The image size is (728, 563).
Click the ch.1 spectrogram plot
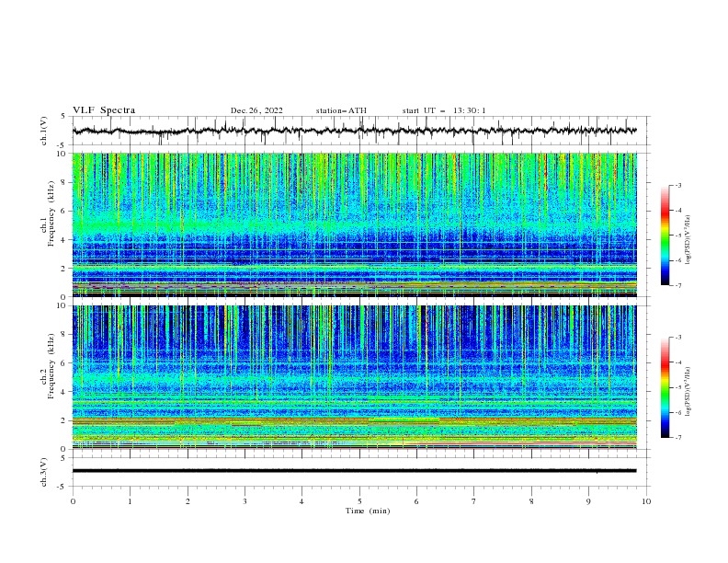[x=355, y=224]
